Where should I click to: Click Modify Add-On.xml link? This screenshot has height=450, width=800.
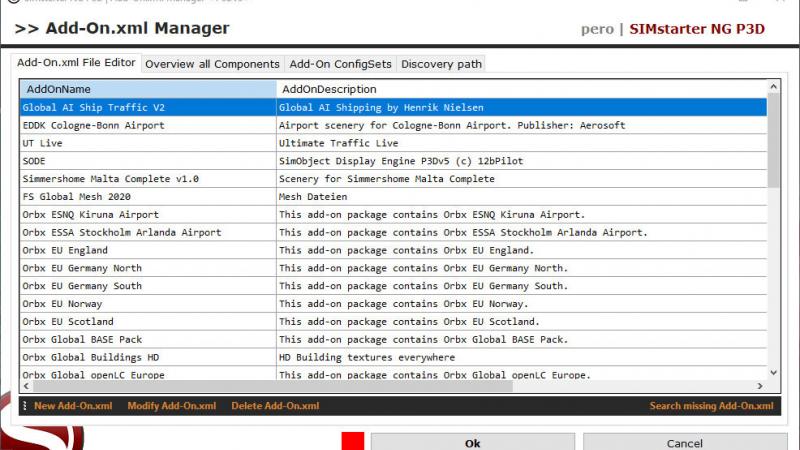[171, 406]
